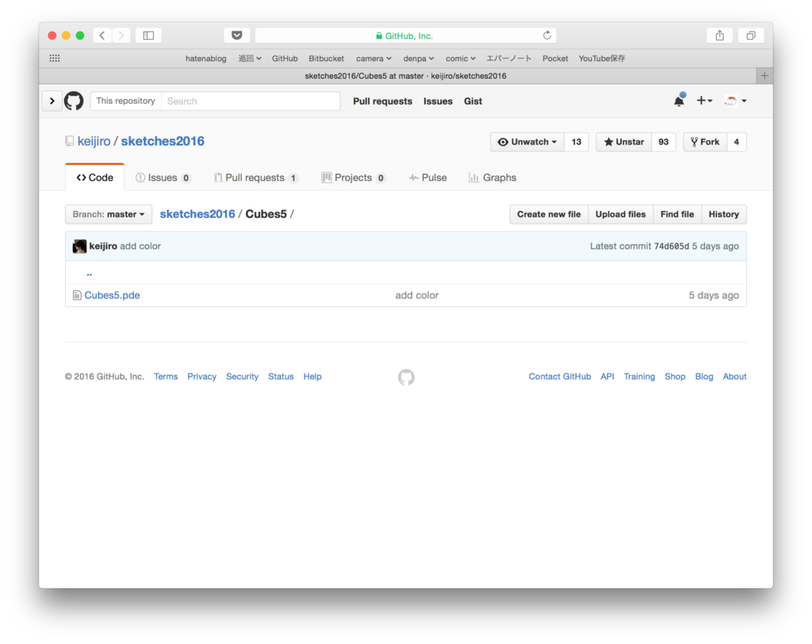Image resolution: width=812 pixels, height=644 pixels.
Task: Open the Contact GitHub footer link
Action: (560, 377)
